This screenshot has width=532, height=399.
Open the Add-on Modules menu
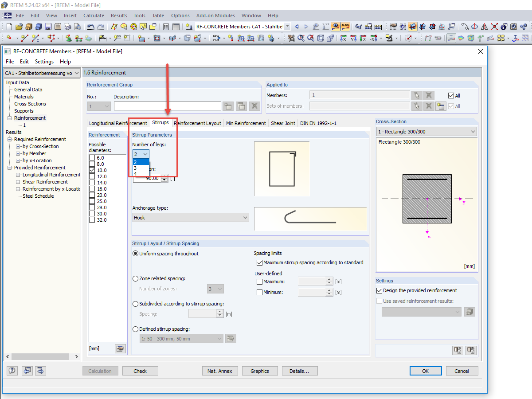(x=215, y=16)
